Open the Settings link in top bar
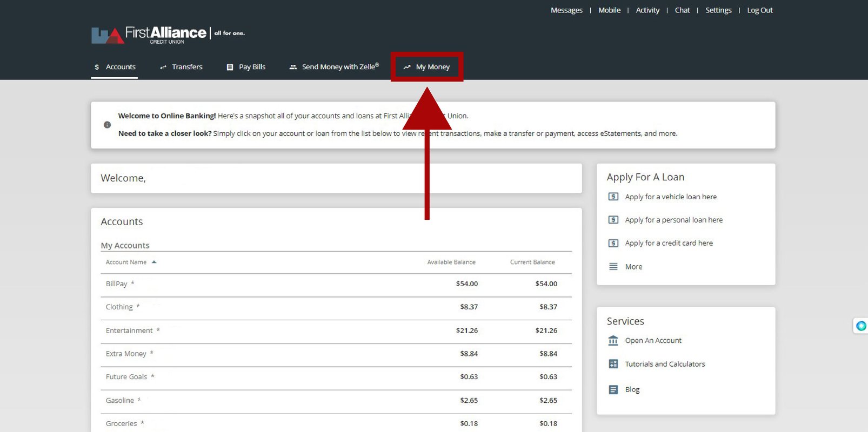 [718, 10]
